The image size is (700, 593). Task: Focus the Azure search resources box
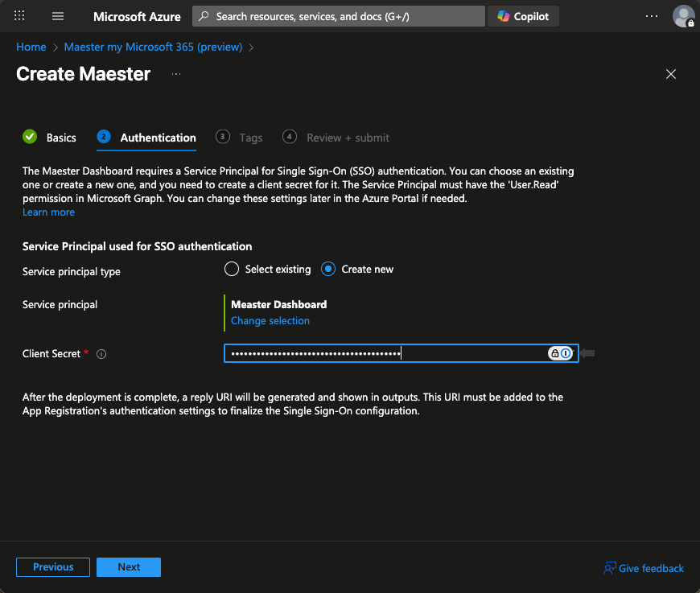point(338,16)
